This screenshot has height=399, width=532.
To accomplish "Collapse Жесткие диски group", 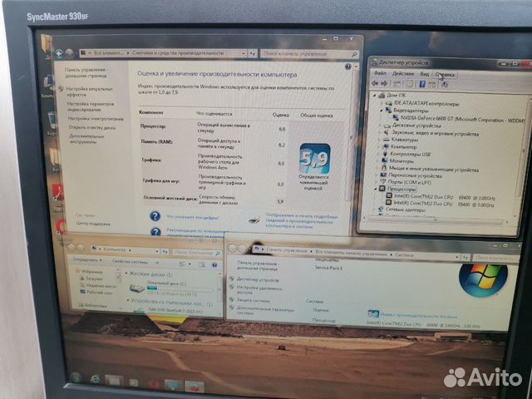I will [x=128, y=273].
